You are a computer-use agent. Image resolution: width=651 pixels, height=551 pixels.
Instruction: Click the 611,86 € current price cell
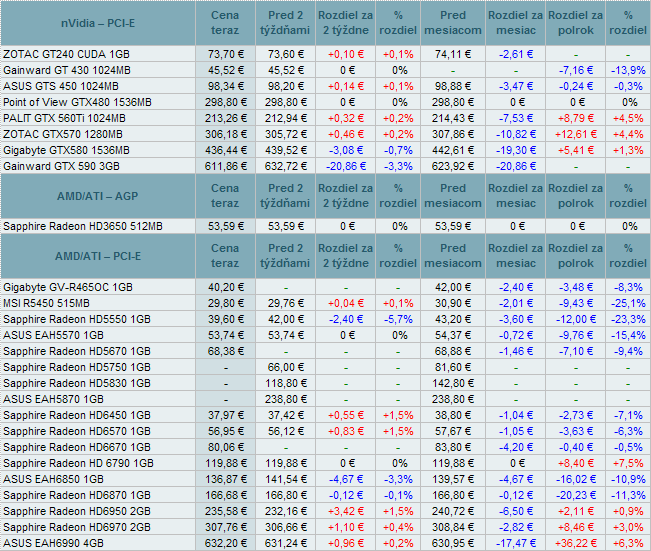coord(226,165)
